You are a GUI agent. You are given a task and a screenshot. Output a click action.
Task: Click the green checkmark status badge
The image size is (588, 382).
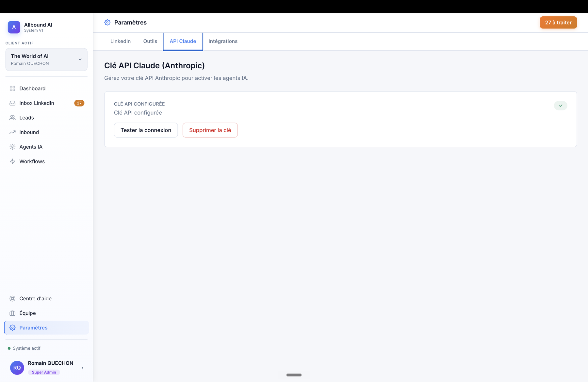pyautogui.click(x=561, y=106)
